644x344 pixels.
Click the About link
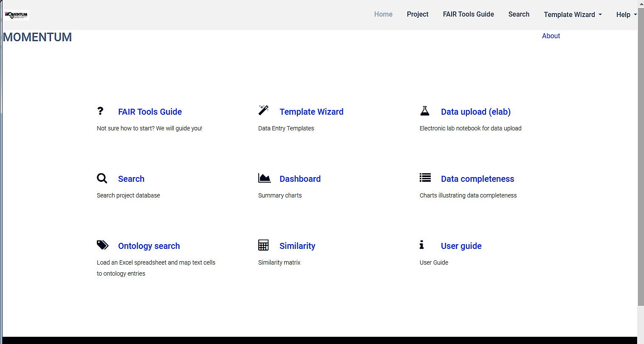[551, 36]
